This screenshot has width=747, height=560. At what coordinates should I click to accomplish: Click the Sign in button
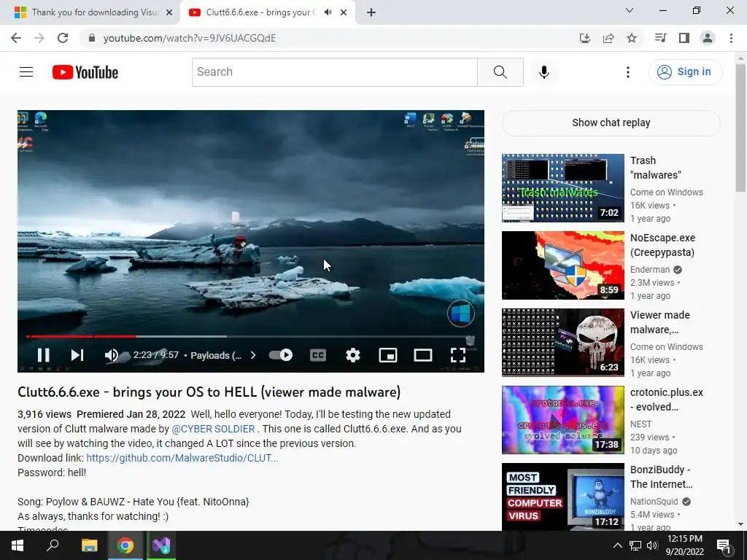click(x=685, y=72)
